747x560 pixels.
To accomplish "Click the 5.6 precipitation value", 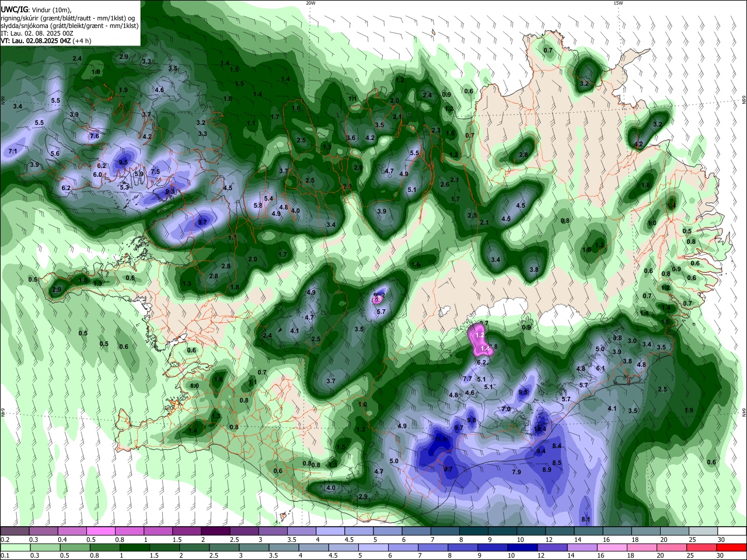I will coord(55,153).
